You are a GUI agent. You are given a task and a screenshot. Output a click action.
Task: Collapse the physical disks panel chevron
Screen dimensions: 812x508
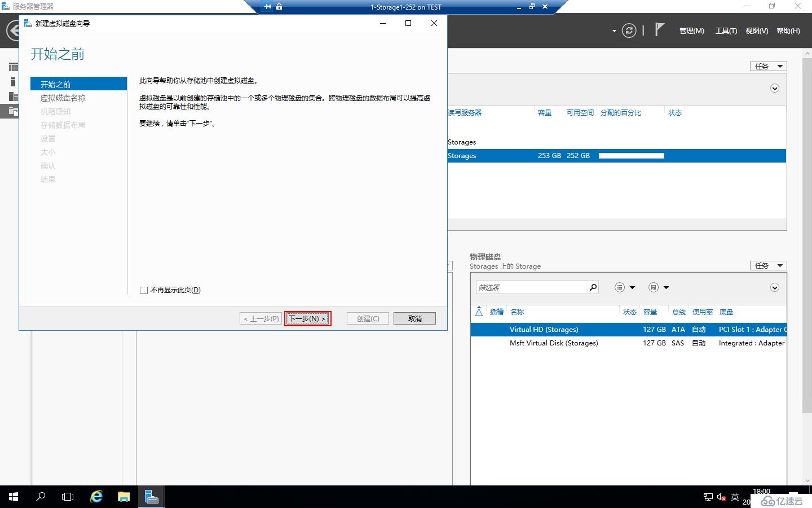pyautogui.click(x=775, y=287)
